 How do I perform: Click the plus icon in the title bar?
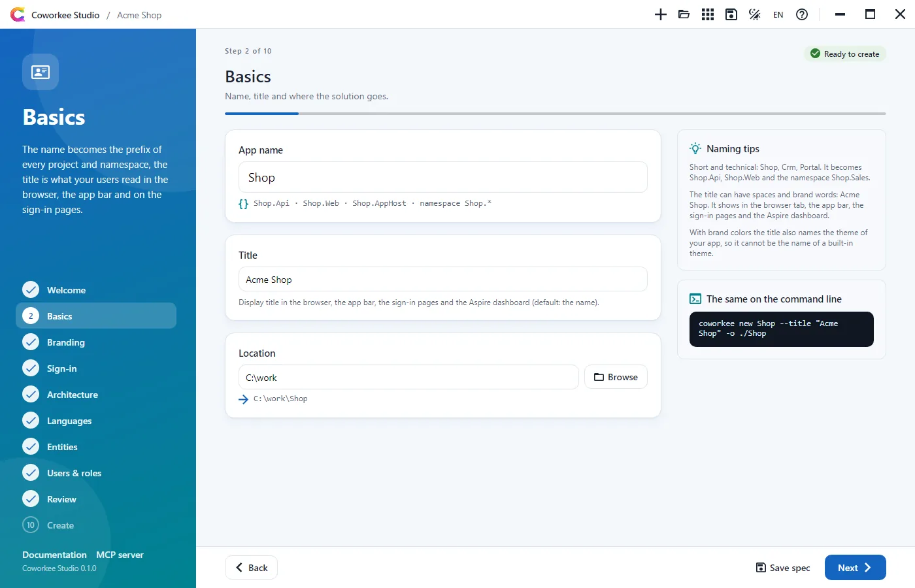661,14
